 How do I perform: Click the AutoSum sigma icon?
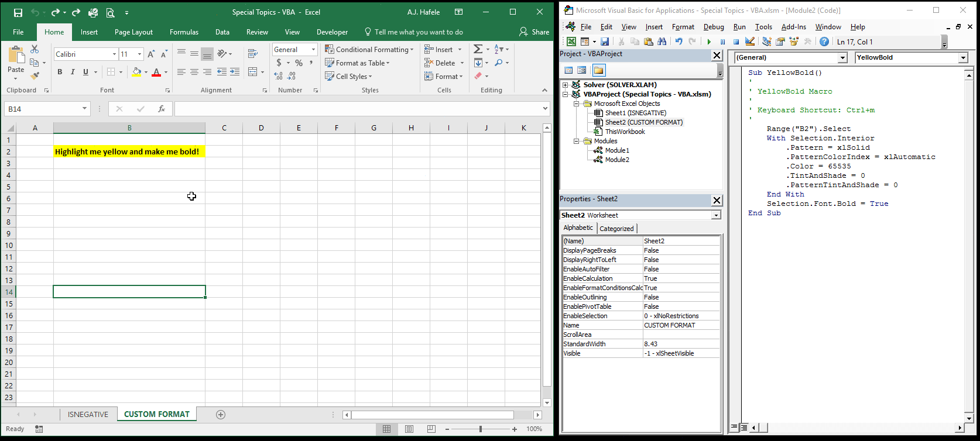coord(478,49)
